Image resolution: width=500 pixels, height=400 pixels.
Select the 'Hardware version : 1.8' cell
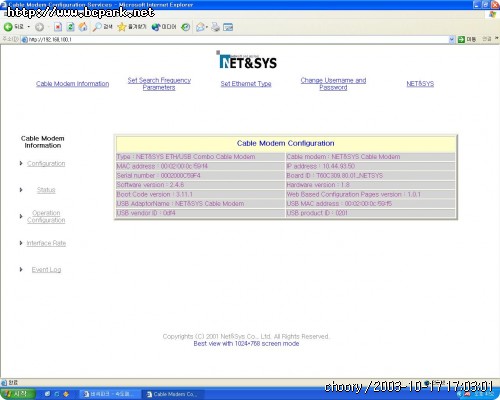coord(370,185)
